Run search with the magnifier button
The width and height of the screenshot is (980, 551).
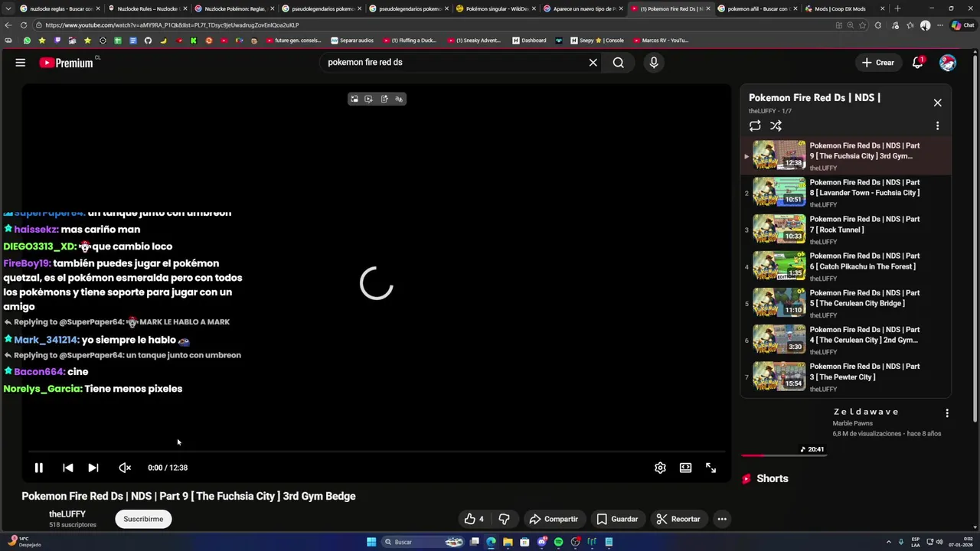618,63
